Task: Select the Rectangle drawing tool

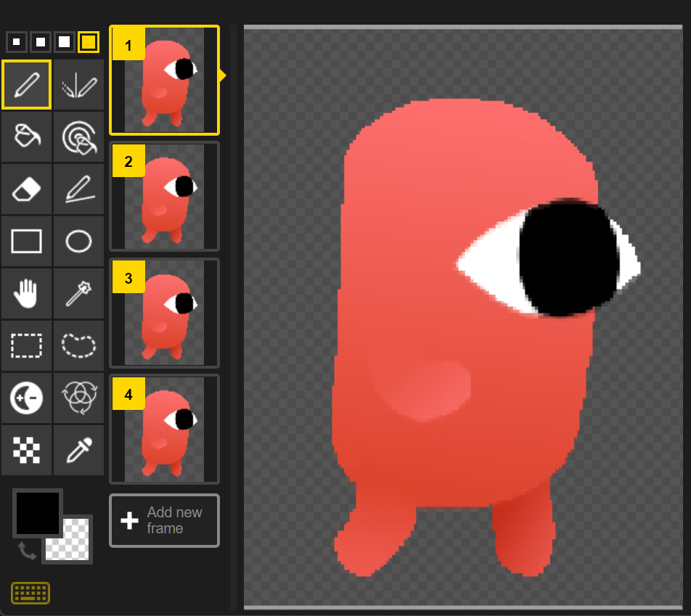Action: pyautogui.click(x=26, y=241)
